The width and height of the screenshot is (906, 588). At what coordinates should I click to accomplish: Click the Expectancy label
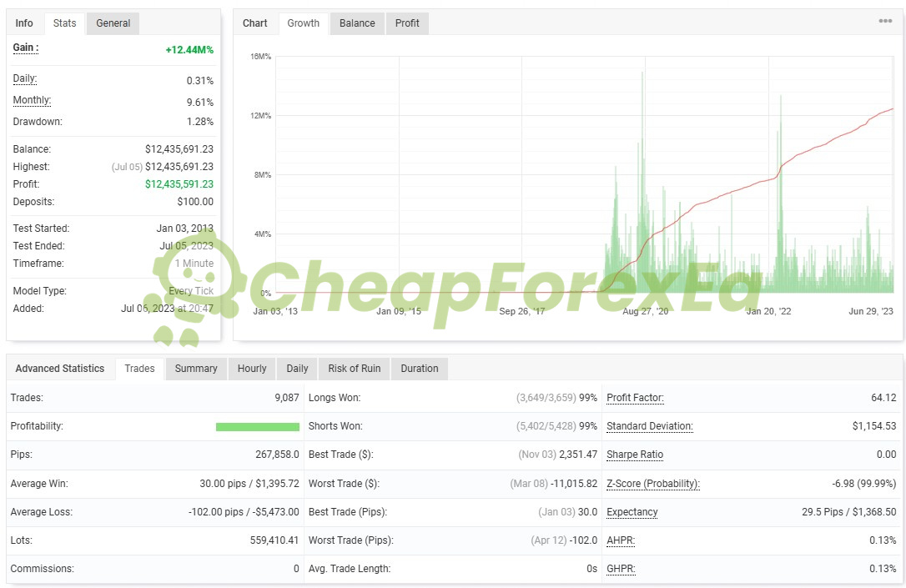click(632, 512)
